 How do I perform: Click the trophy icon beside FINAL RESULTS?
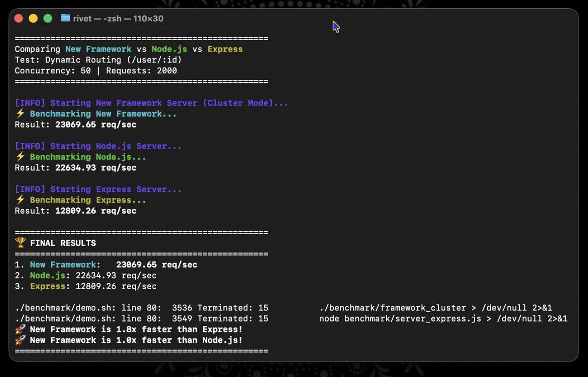click(20, 243)
